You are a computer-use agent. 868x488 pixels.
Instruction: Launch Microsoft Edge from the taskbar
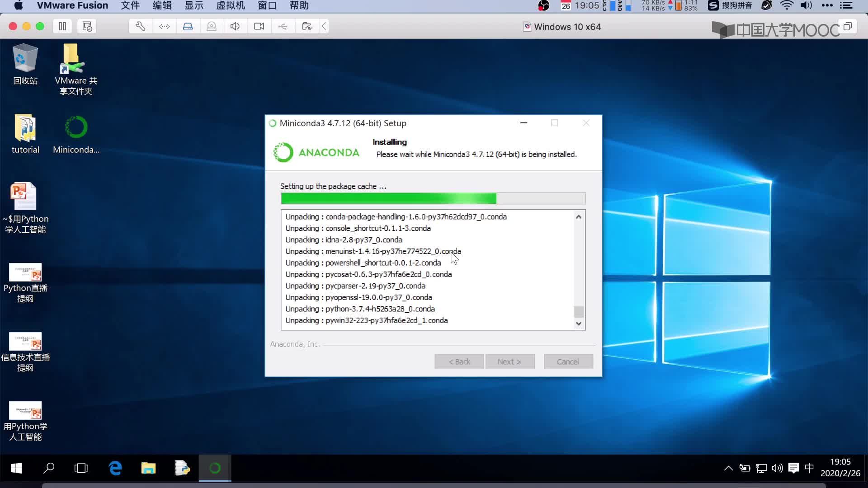click(115, 468)
